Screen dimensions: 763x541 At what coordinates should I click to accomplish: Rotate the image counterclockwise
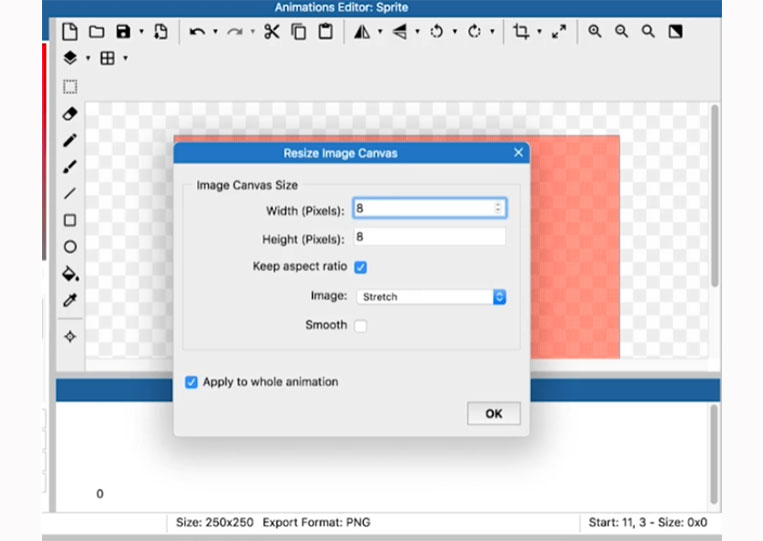click(x=436, y=32)
